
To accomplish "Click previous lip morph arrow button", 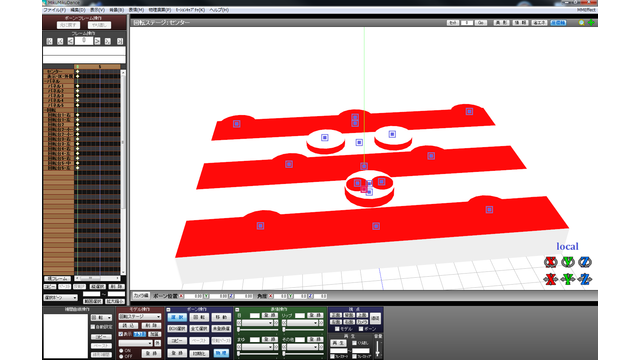I will pyautogui.click(x=284, y=322).
